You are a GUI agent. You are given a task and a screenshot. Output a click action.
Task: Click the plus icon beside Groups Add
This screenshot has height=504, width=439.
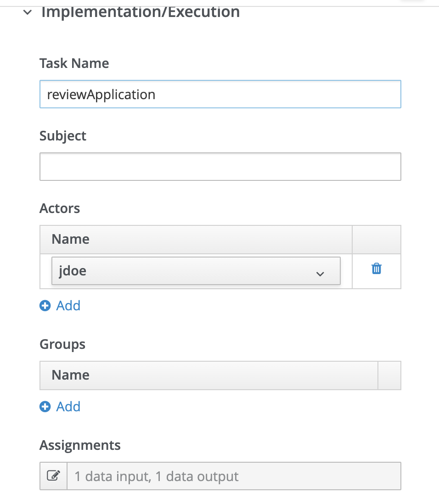tap(45, 407)
